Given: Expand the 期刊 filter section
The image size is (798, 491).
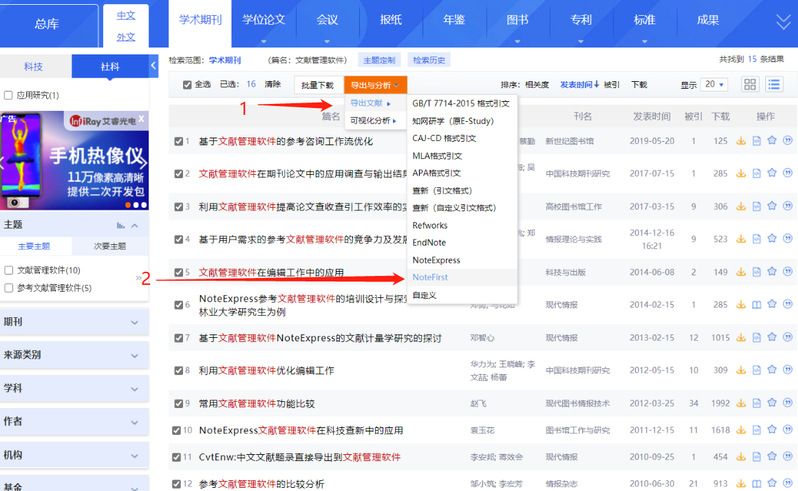Looking at the screenshot, I should (74, 321).
